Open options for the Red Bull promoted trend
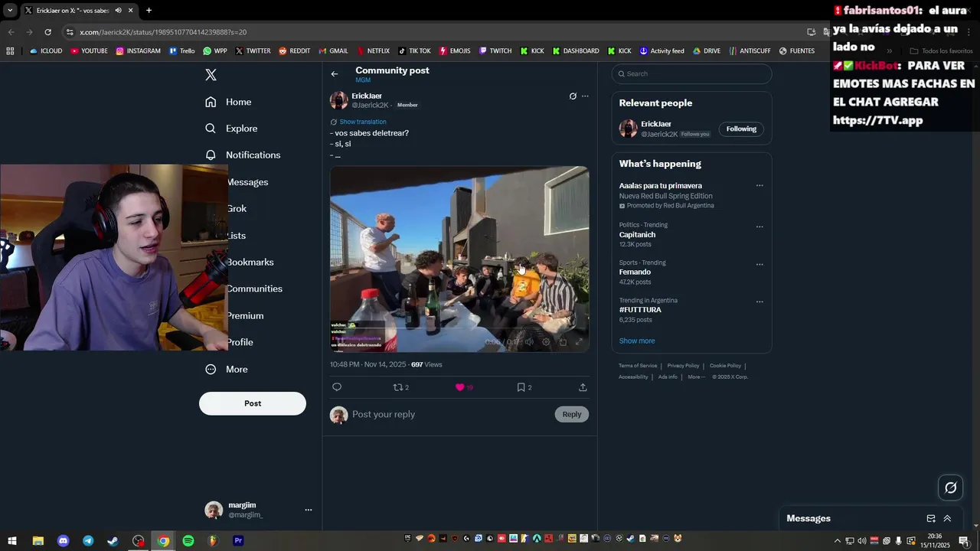The image size is (980, 551). (759, 185)
